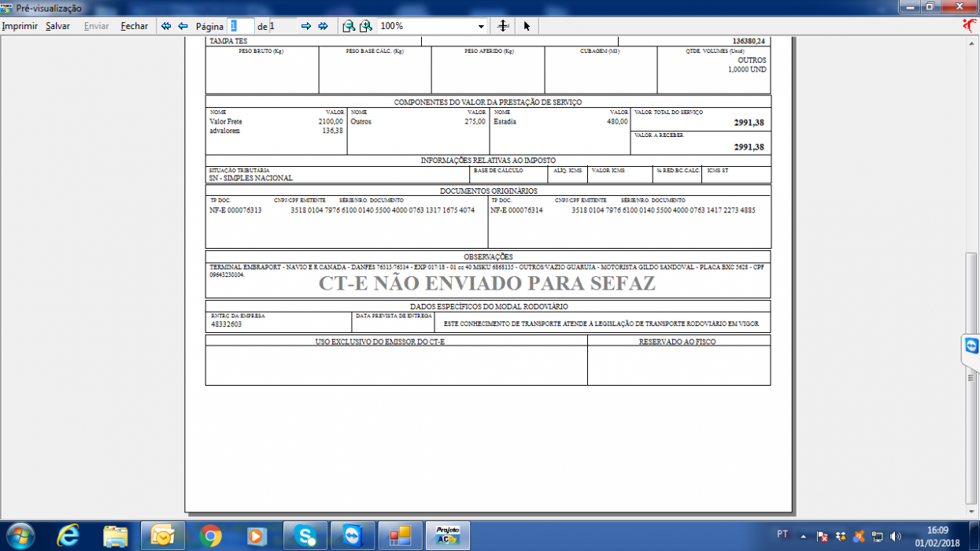Click 'VALOR A RECEBER' amount 2991,38

pos(749,147)
